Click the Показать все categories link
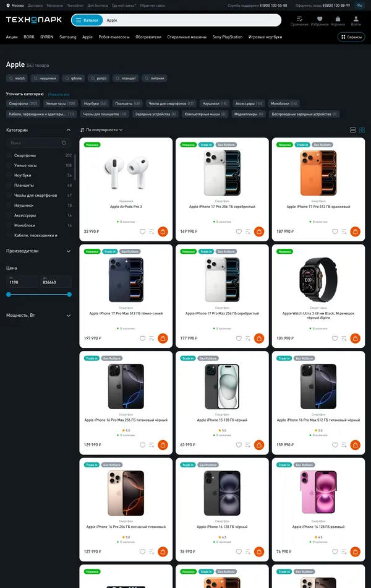The width and height of the screenshot is (371, 588). [59, 94]
